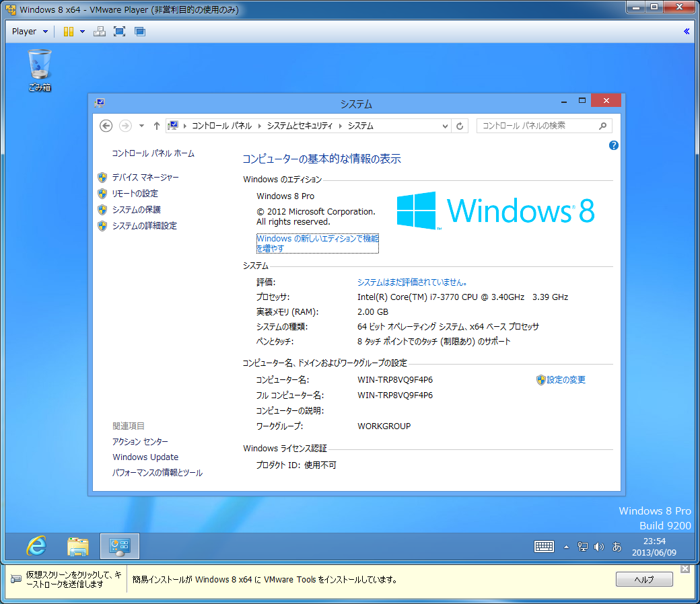Open recent locations dropdown arrow
This screenshot has height=604, width=700.
point(141,126)
